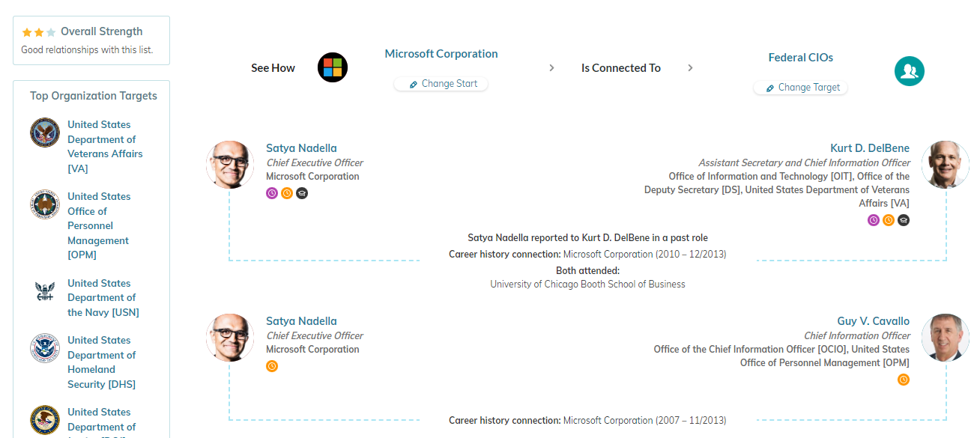The image size is (980, 438).
Task: Click the Homeland Security seal icon in sidebar
Action: (x=45, y=348)
